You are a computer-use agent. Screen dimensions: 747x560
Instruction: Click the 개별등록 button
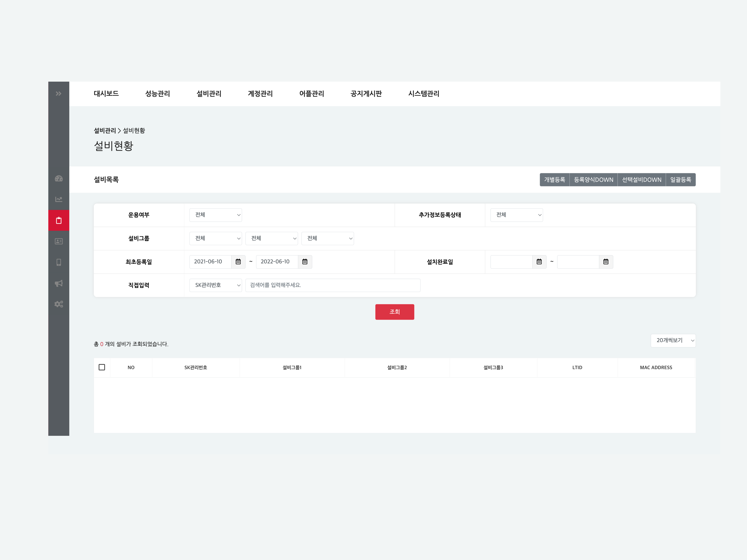pos(555,180)
